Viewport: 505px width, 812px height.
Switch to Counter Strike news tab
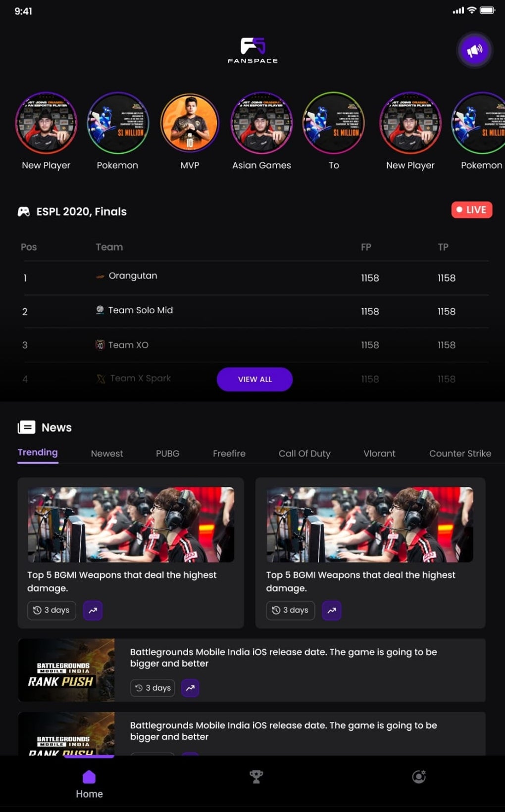tap(460, 453)
